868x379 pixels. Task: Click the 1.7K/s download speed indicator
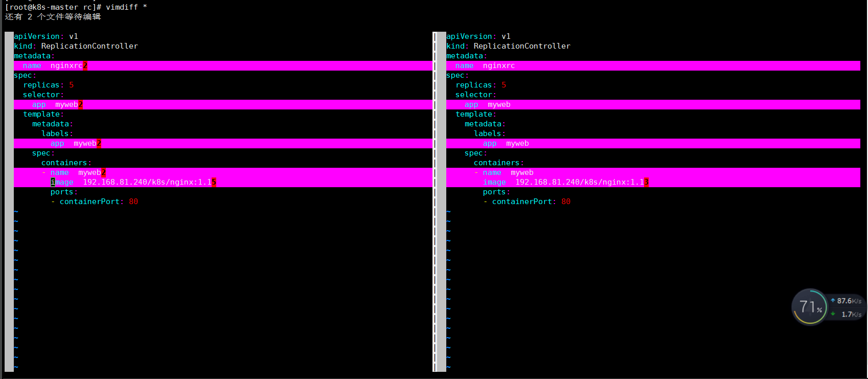[x=847, y=314]
